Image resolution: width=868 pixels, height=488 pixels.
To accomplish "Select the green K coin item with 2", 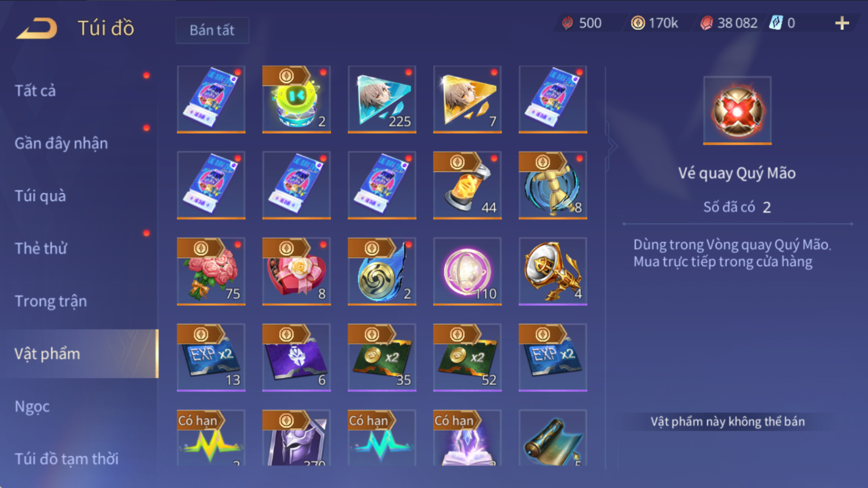I will click(x=296, y=99).
